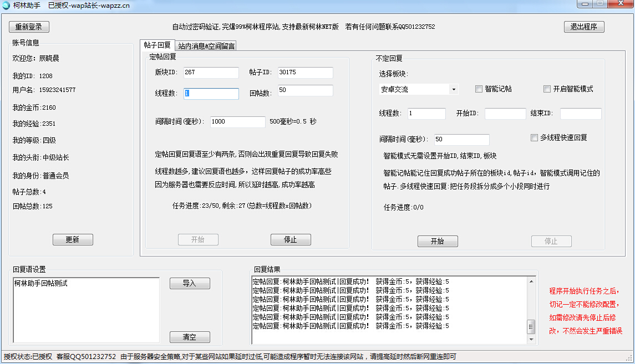
Task: Toggle the 开启智能模式 checkbox
Action: [547, 89]
